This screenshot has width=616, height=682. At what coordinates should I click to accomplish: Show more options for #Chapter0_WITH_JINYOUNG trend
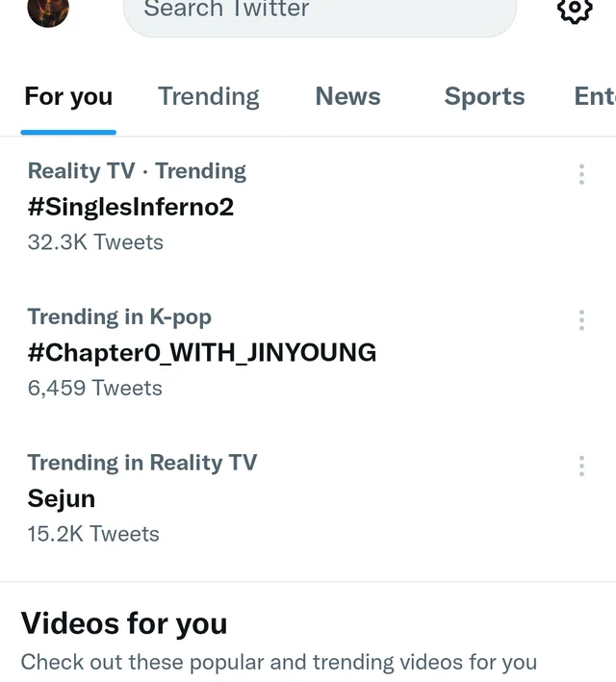coord(581,320)
